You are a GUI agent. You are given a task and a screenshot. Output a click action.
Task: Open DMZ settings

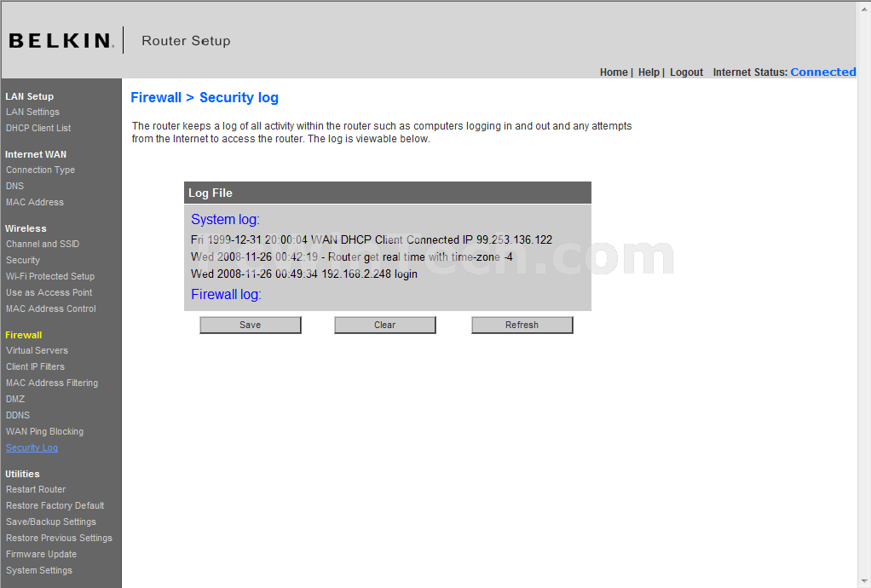[x=15, y=399]
